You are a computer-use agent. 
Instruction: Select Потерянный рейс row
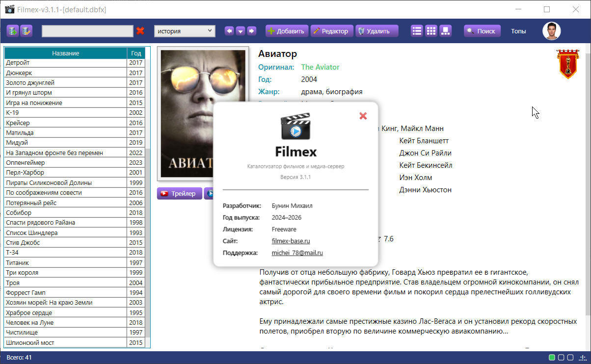[75, 203]
